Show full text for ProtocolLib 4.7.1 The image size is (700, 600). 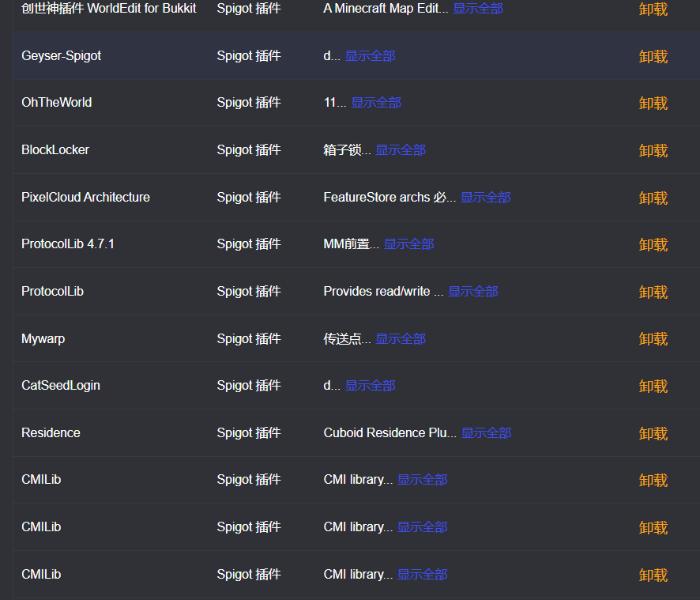click(409, 244)
